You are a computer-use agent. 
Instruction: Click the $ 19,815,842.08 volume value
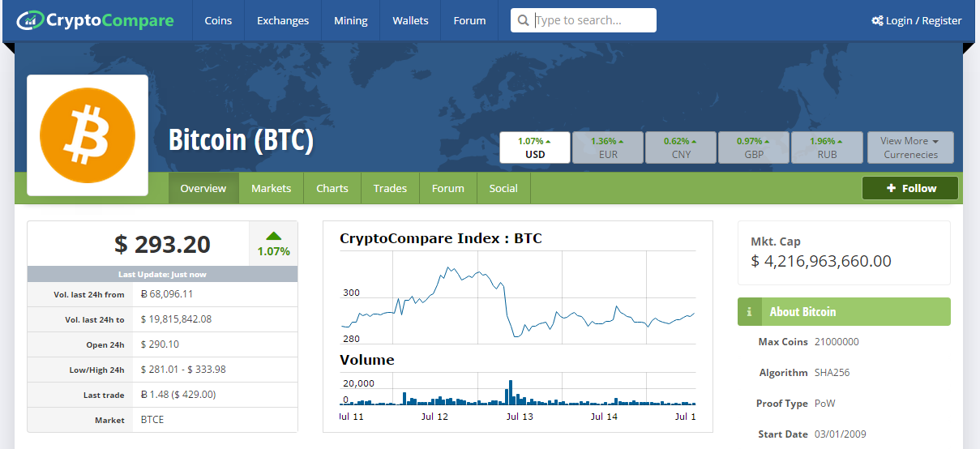[x=176, y=319]
